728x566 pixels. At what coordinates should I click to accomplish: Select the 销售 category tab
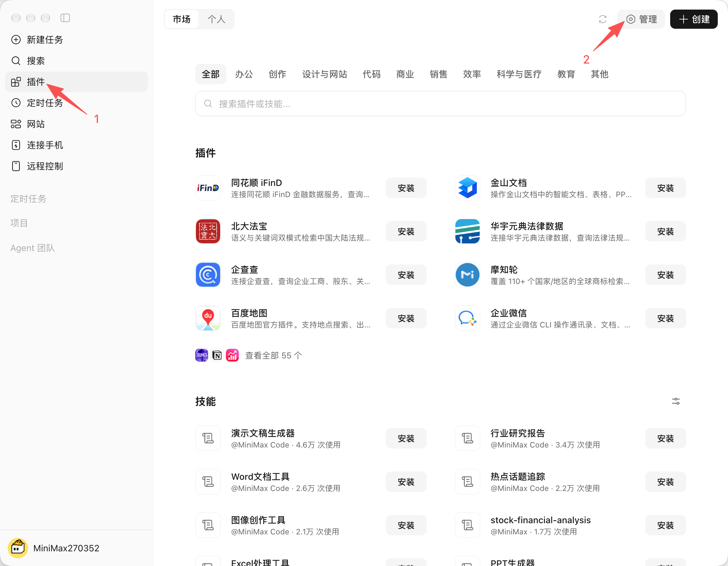pyautogui.click(x=438, y=74)
